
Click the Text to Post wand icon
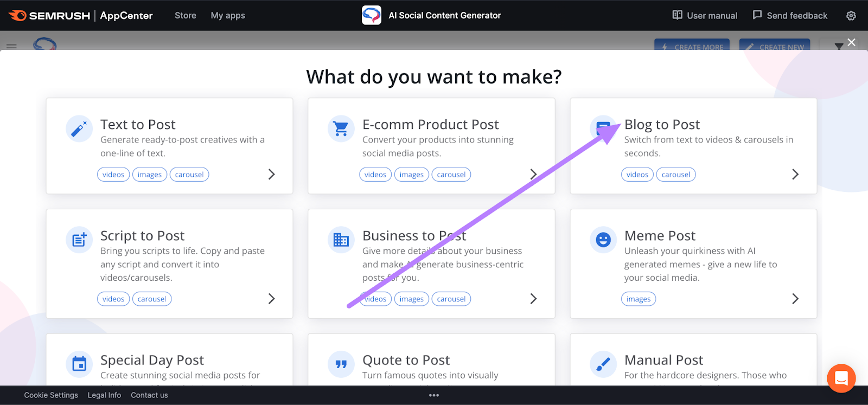[x=79, y=129]
